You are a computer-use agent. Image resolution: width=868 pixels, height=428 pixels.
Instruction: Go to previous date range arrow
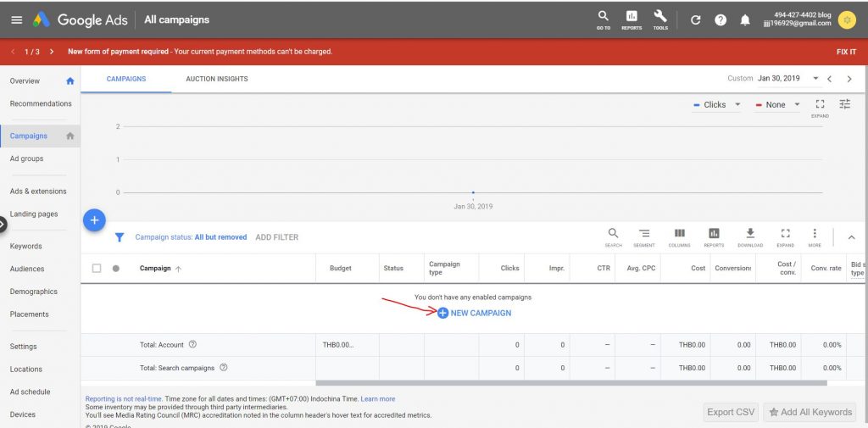pyautogui.click(x=829, y=79)
